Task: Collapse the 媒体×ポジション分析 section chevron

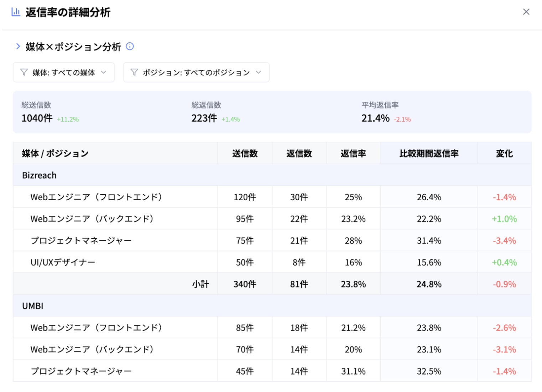Action: (18, 46)
